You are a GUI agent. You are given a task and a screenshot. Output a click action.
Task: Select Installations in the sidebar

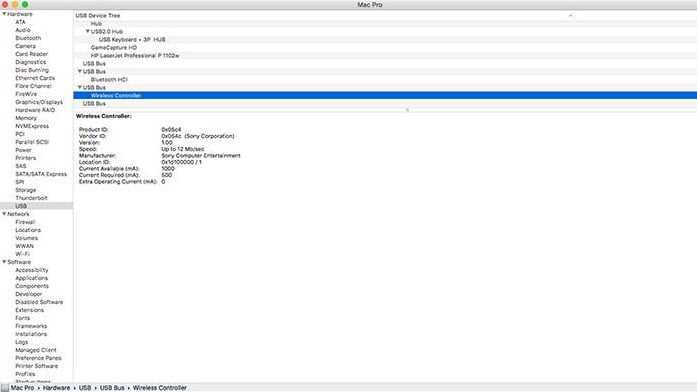31,334
